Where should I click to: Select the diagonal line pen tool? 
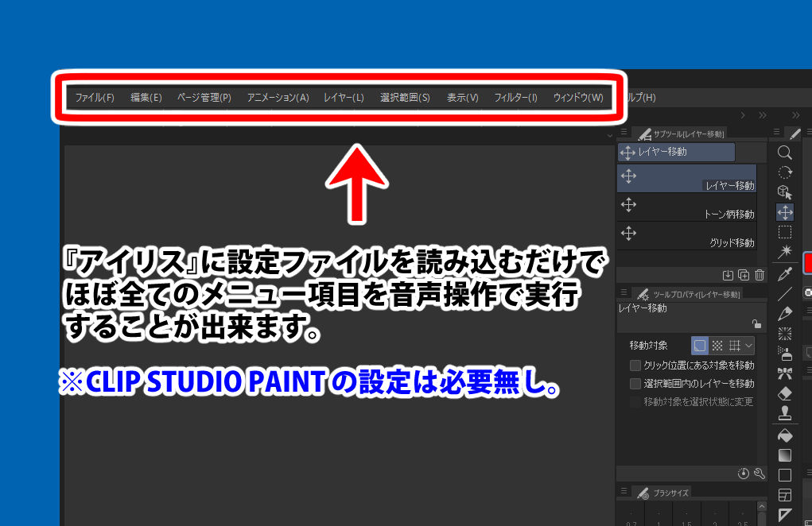point(784,294)
